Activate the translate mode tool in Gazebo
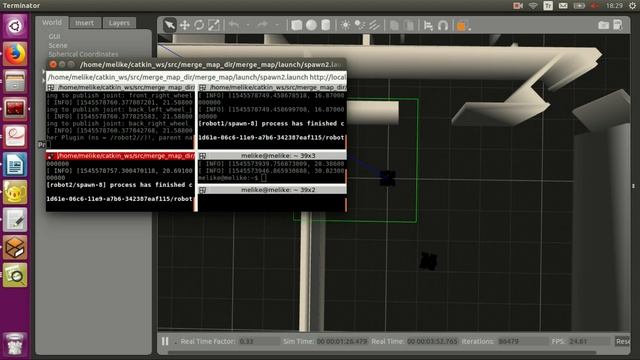Screen dimensions: 640x360 [185, 25]
